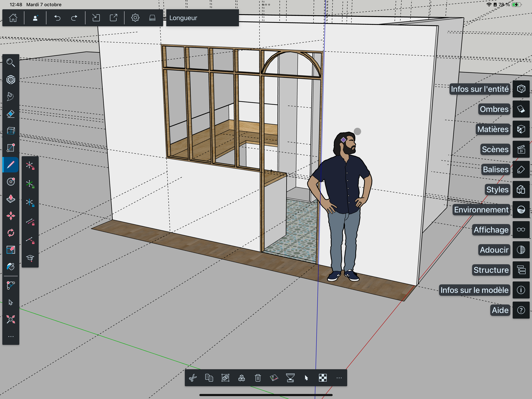
Task: Toggle blue axis lock
Action: 30,203
